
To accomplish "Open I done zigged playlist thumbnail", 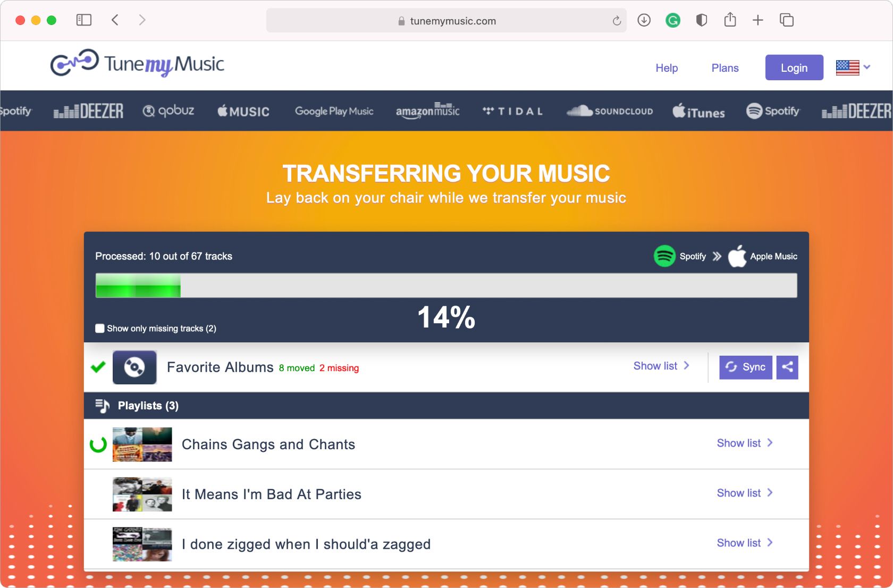I will click(142, 544).
